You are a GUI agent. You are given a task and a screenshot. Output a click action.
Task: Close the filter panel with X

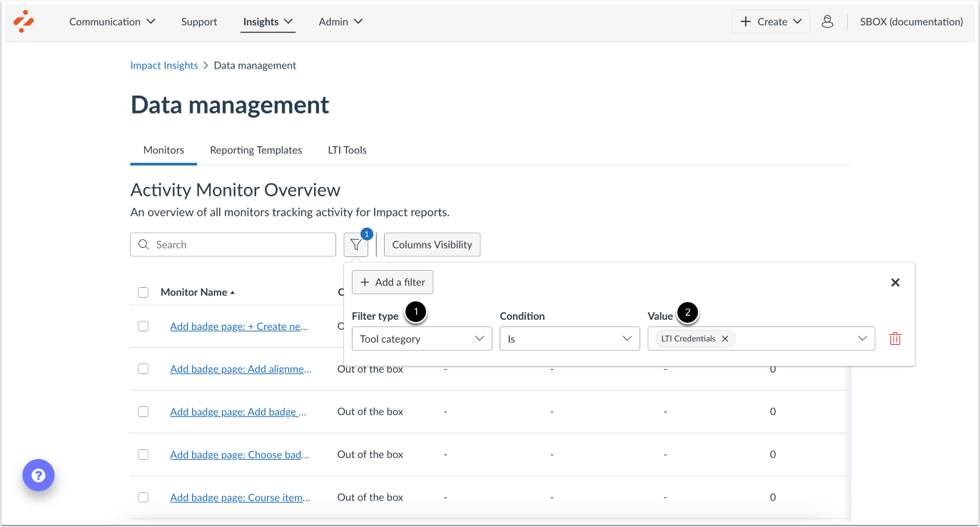pyautogui.click(x=895, y=283)
